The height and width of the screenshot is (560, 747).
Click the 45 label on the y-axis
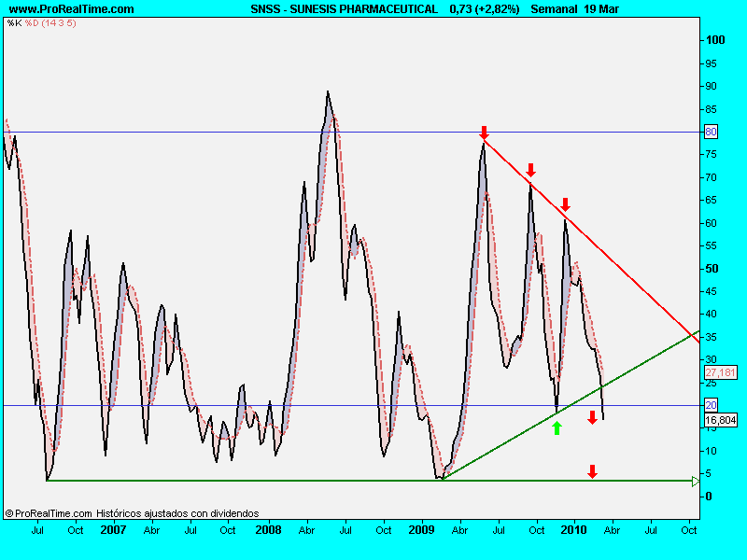point(711,291)
